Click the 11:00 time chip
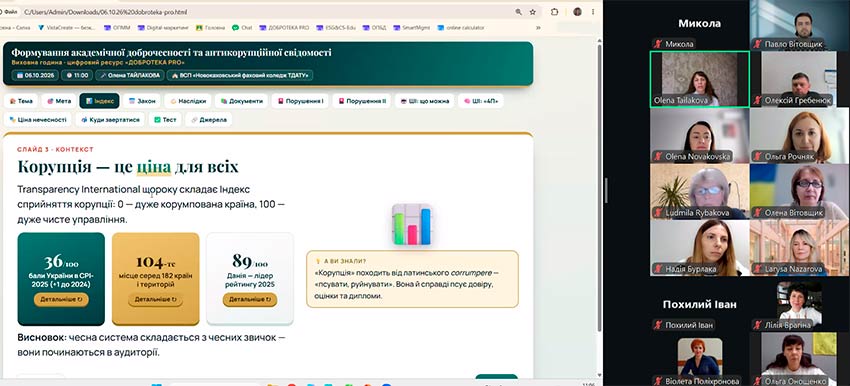Image resolution: width=850 pixels, height=386 pixels. (x=77, y=75)
